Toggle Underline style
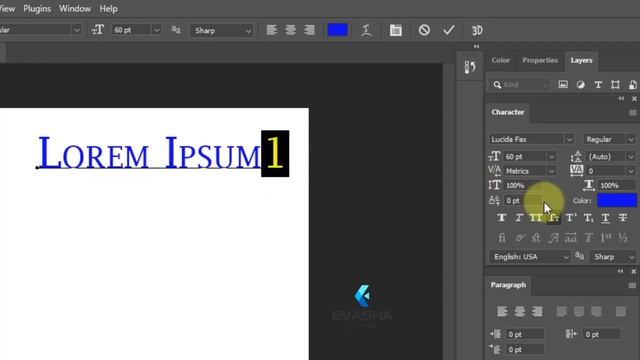Viewport: 640px width, 360px height. point(605,218)
